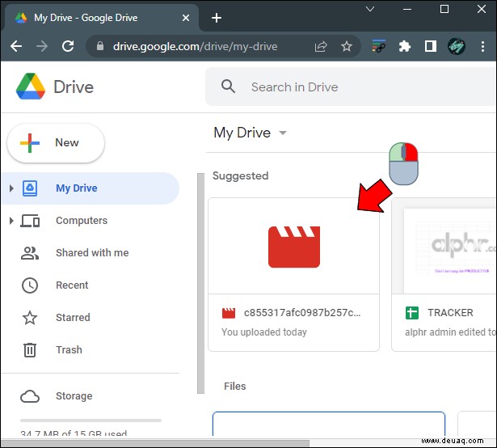Viewport: 497px width, 448px height.
Task: Expand the Computers tree arrow
Action: [11, 221]
